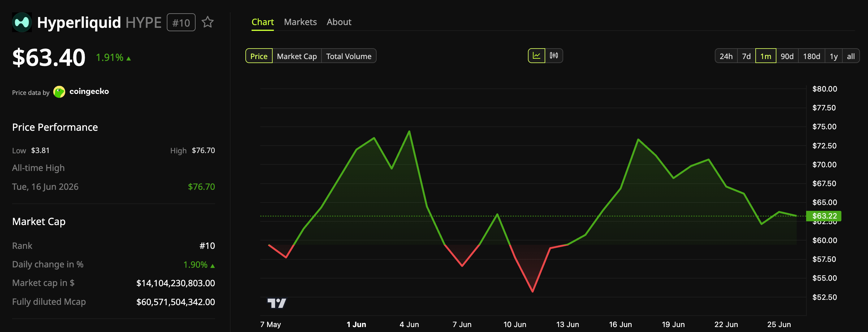Set chart range to 180d
Screen dimensions: 868x332
coord(811,56)
